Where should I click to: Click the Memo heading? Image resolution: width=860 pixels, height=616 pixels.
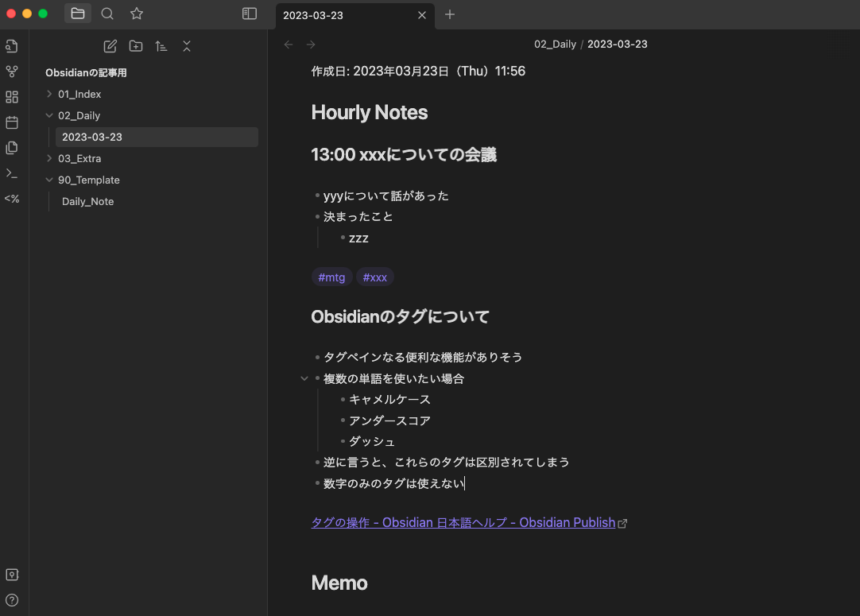click(x=339, y=583)
